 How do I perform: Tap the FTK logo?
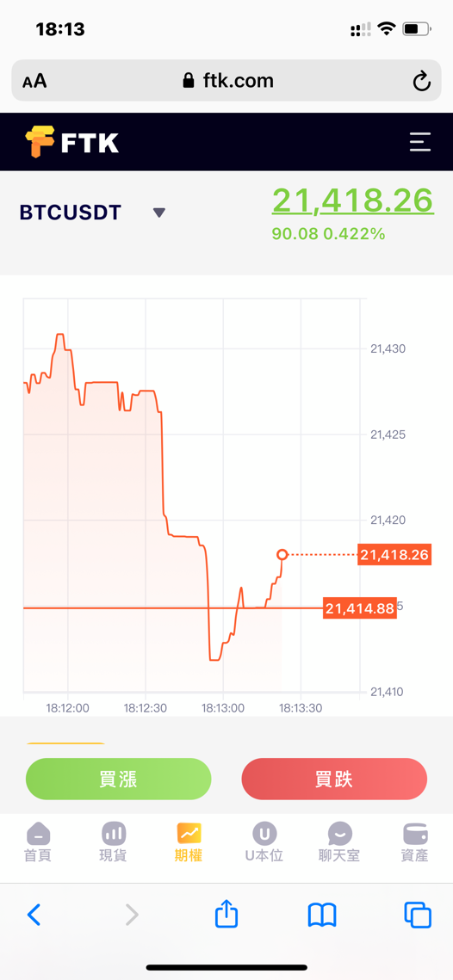pos(71,142)
